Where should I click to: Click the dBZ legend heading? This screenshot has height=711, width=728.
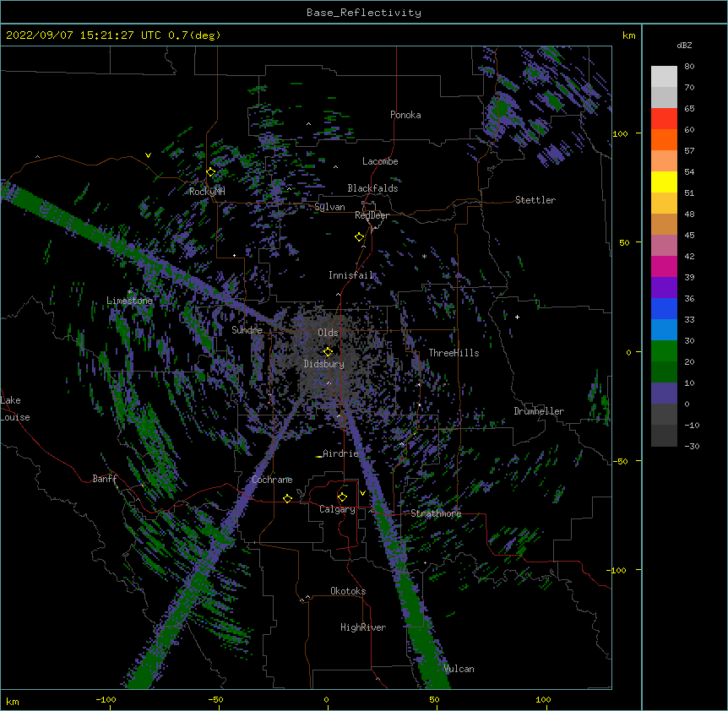[684, 45]
